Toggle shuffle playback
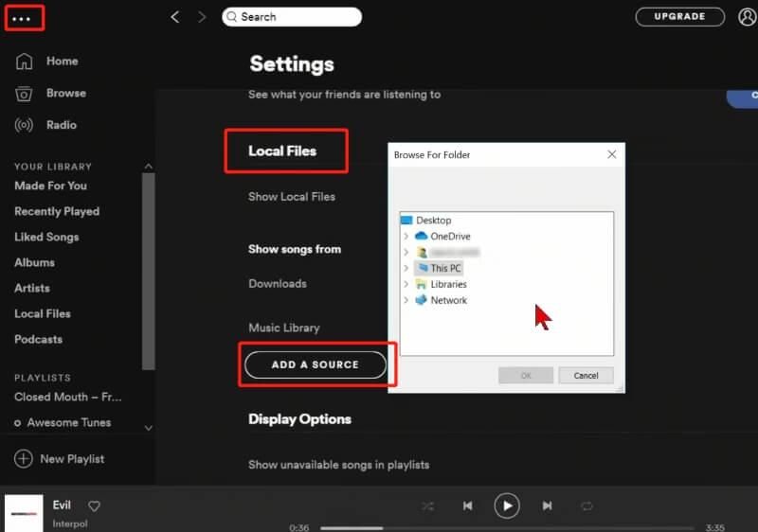Viewport: 758px width, 532px height. pyautogui.click(x=427, y=506)
